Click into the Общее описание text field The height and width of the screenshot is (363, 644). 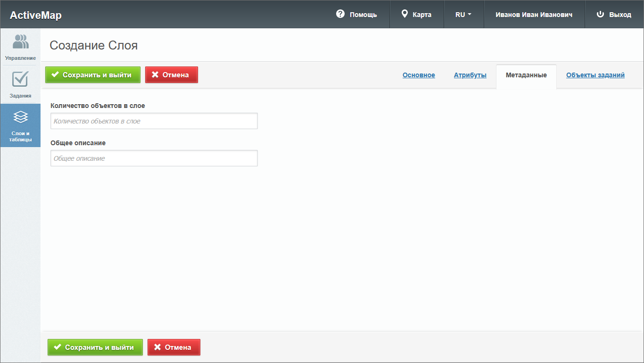(x=154, y=158)
